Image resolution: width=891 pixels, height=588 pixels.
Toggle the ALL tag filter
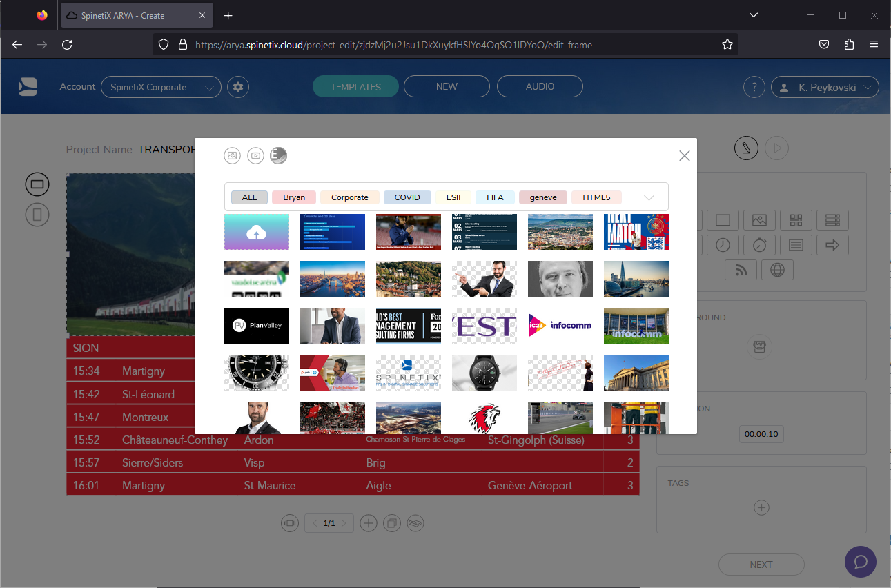tap(249, 197)
